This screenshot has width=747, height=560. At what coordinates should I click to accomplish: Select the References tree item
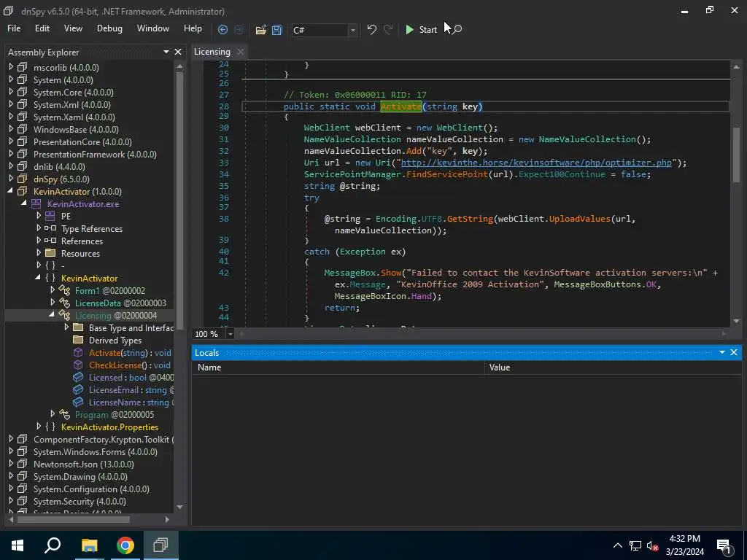pyautogui.click(x=82, y=241)
